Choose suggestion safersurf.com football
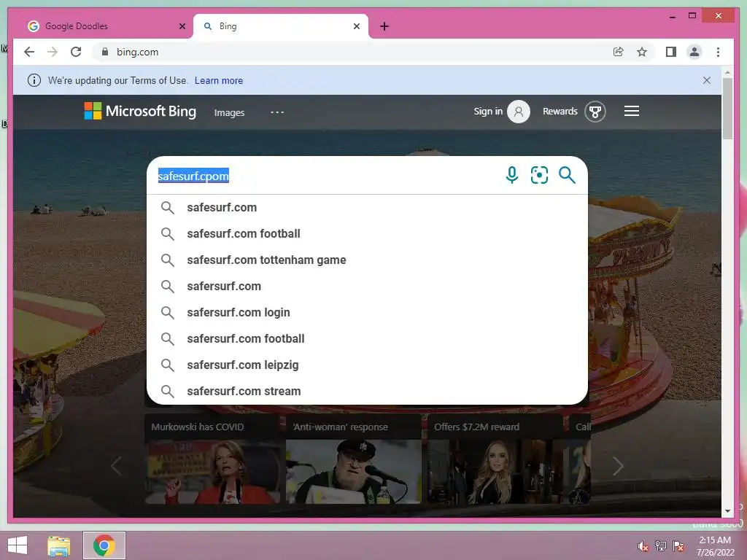 367,338
